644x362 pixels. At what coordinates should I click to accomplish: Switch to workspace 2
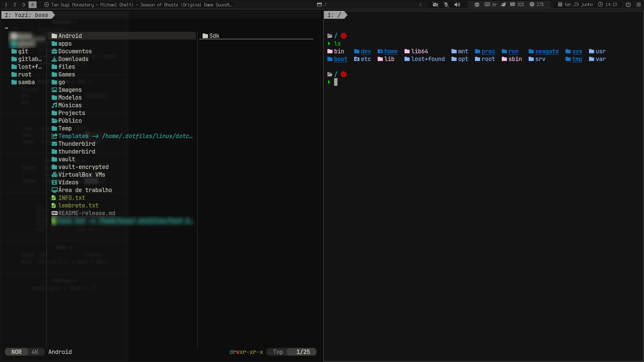(15, 5)
